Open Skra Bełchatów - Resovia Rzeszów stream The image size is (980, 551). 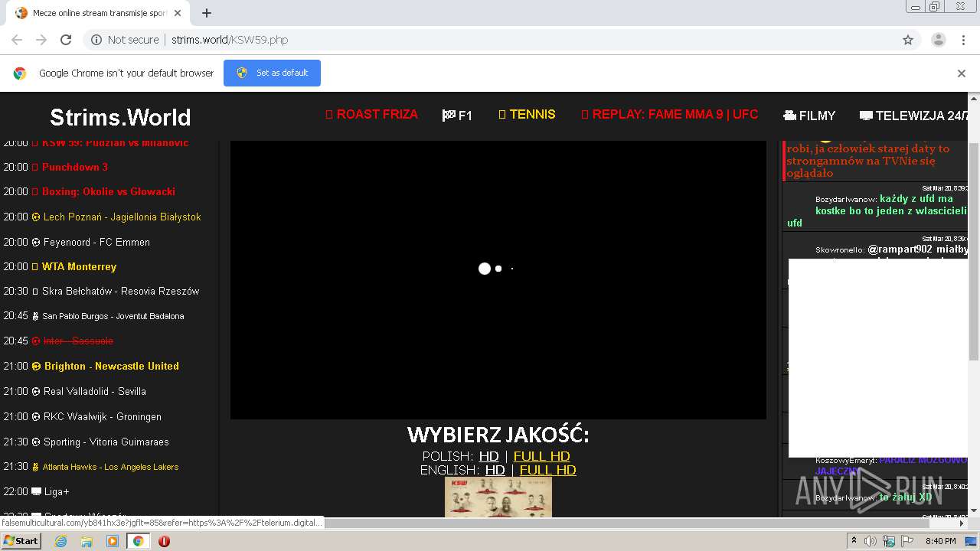[x=120, y=291]
